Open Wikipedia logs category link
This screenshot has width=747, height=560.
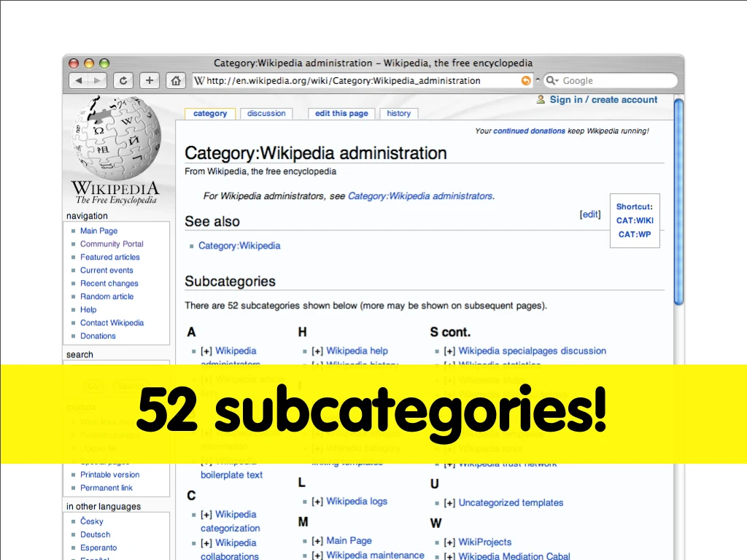(357, 502)
